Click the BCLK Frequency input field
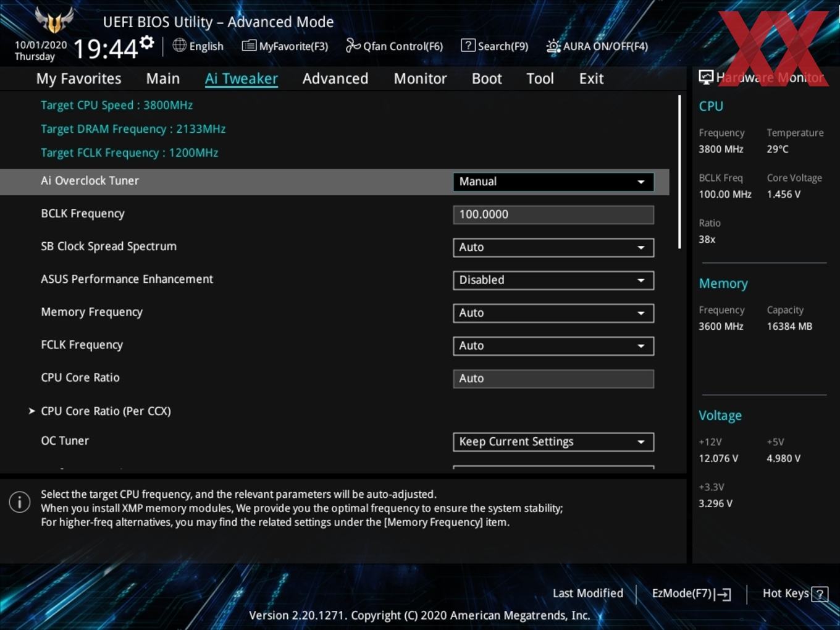 point(553,214)
